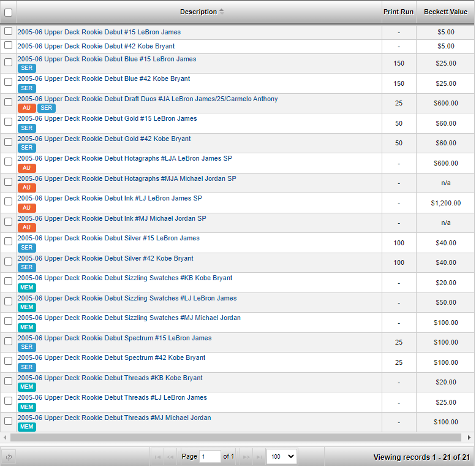Go to next page arrow button

[x=246, y=457]
